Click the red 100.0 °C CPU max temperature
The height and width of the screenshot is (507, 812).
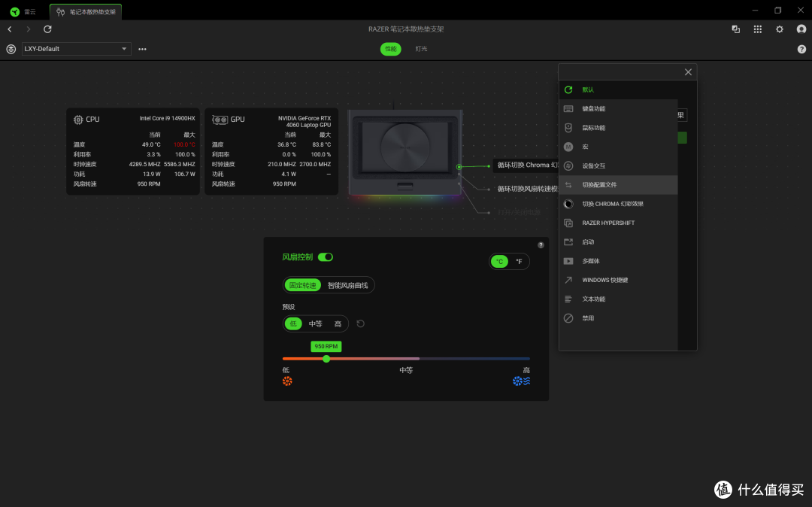[184, 144]
